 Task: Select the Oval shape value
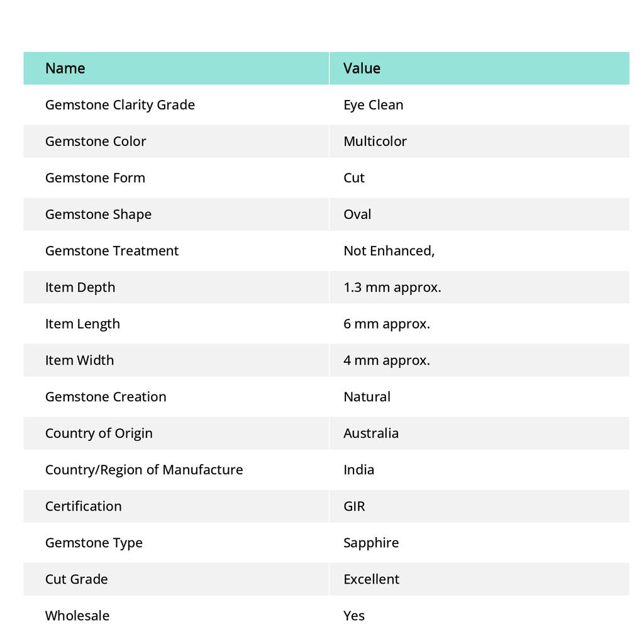pos(357,214)
